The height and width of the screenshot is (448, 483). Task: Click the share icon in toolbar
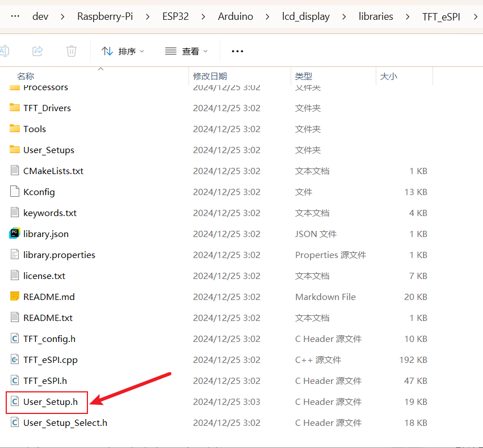(x=37, y=51)
